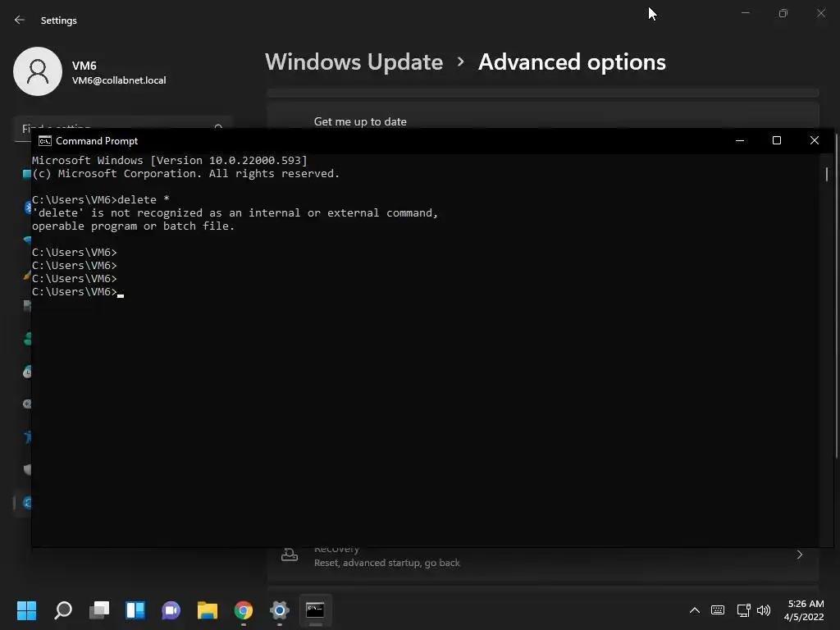Open Widgets panel from taskbar
The width and height of the screenshot is (840, 630).
point(135,610)
